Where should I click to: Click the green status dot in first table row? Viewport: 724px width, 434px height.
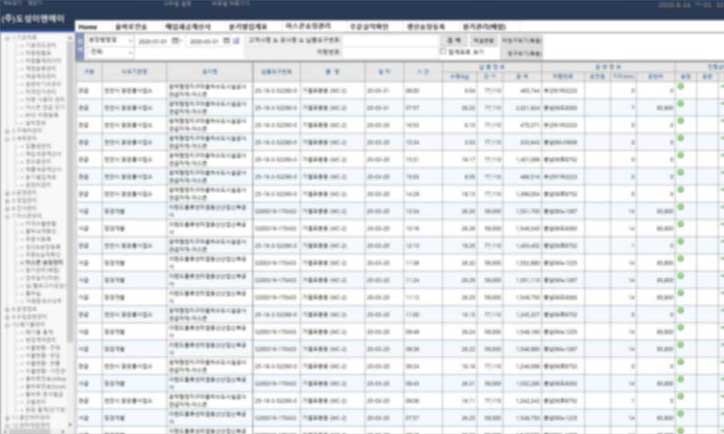coord(681,87)
